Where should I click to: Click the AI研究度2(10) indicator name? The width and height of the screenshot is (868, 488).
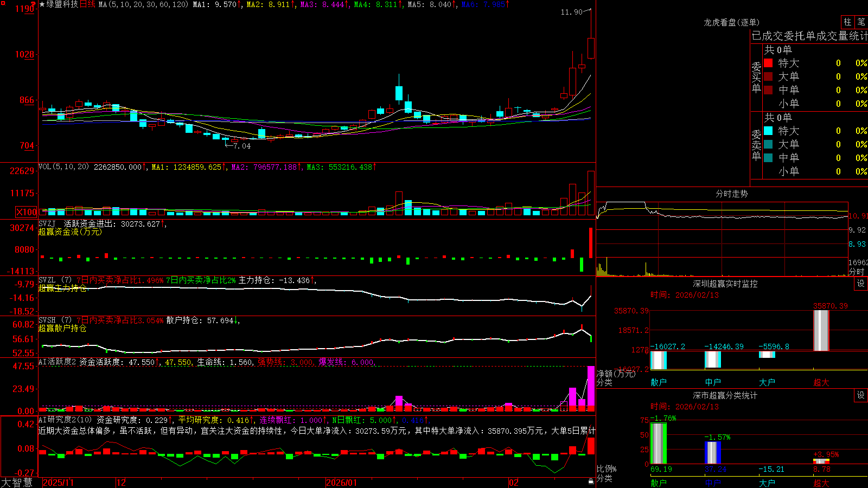(x=65, y=420)
